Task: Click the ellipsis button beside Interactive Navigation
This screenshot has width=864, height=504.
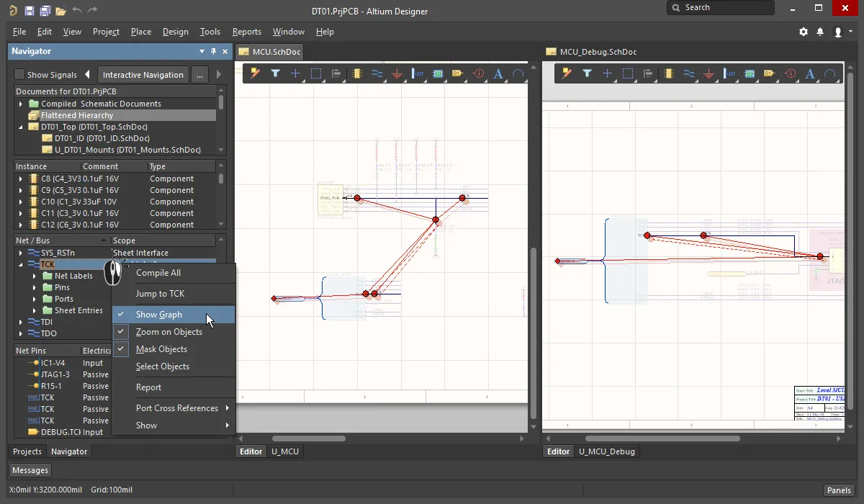Action: coord(200,75)
